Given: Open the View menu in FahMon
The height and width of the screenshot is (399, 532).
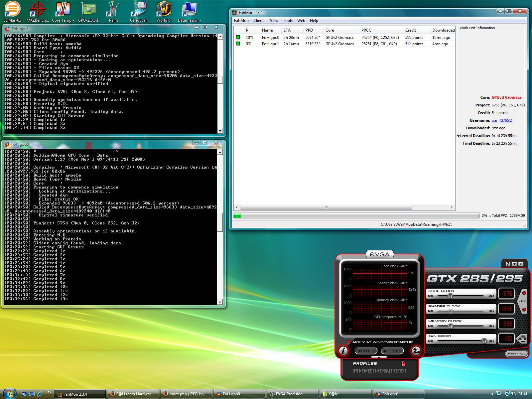Looking at the screenshot, I should 274,21.
